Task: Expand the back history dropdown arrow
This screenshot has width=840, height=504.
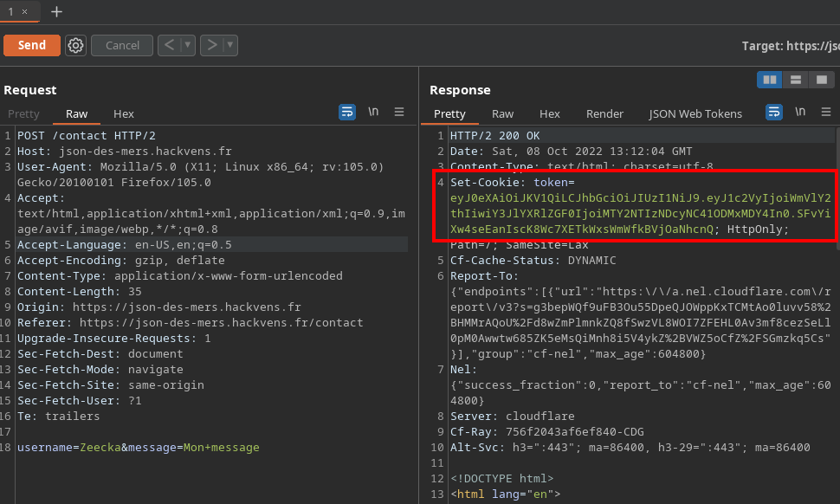Action: pyautogui.click(x=188, y=45)
